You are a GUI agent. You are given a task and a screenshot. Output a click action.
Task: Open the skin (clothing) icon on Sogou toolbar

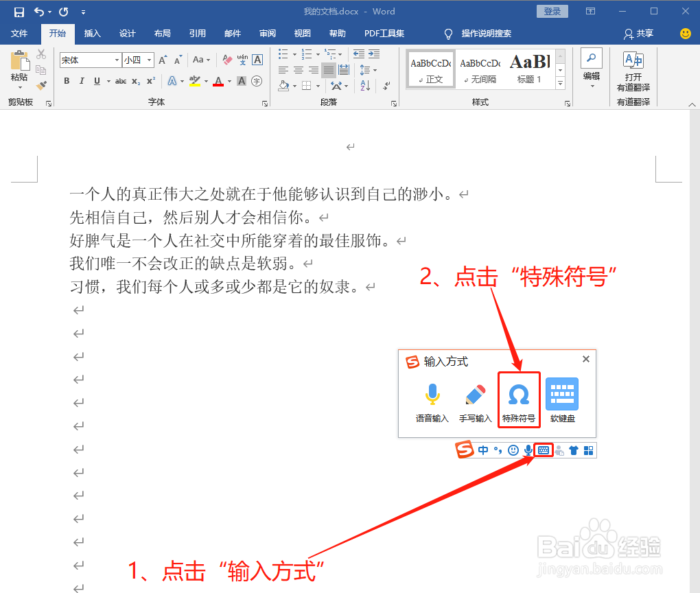[573, 450]
